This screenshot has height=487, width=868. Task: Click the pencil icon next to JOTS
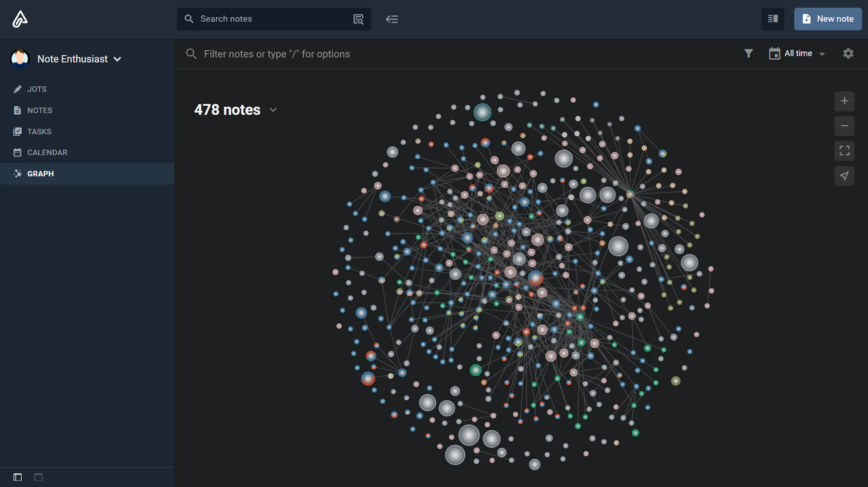coord(18,89)
